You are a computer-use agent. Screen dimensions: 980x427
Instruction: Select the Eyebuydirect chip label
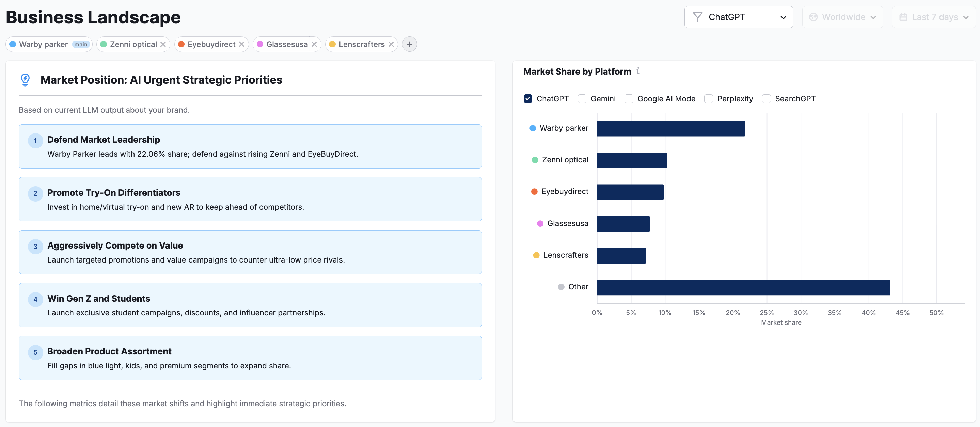211,44
